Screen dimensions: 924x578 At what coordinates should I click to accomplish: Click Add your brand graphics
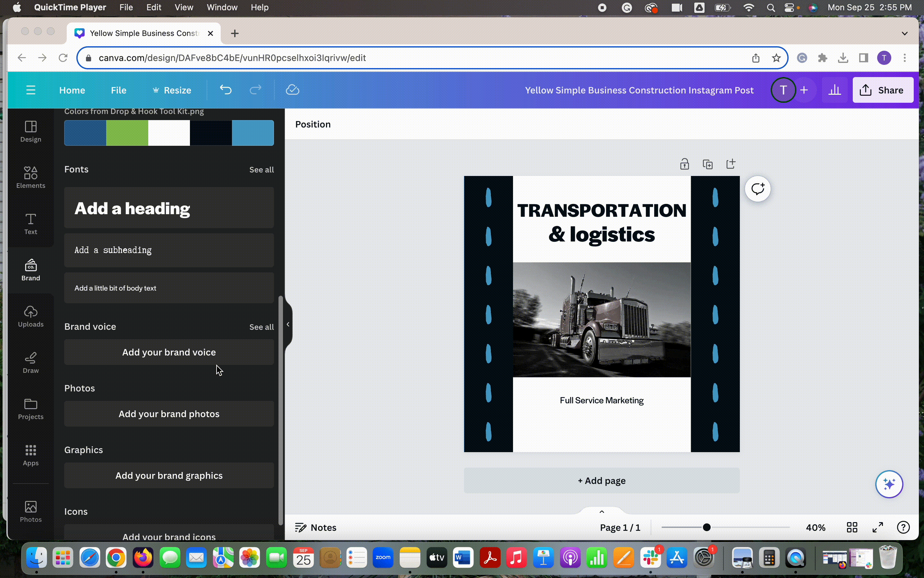[169, 476]
